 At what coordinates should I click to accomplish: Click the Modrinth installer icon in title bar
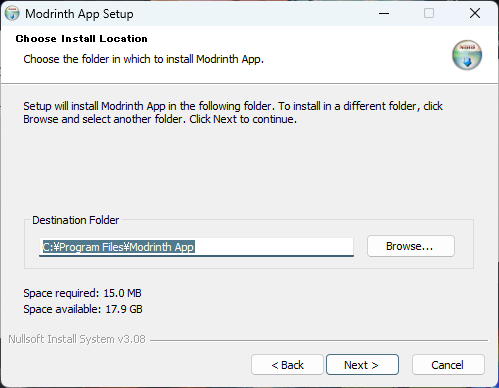pos(12,14)
